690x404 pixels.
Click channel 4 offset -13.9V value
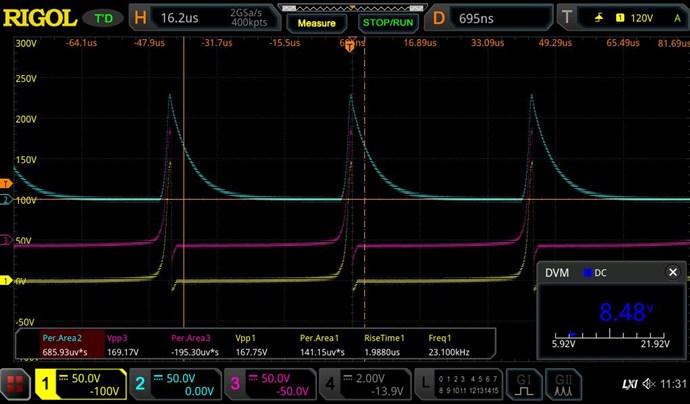(x=387, y=391)
